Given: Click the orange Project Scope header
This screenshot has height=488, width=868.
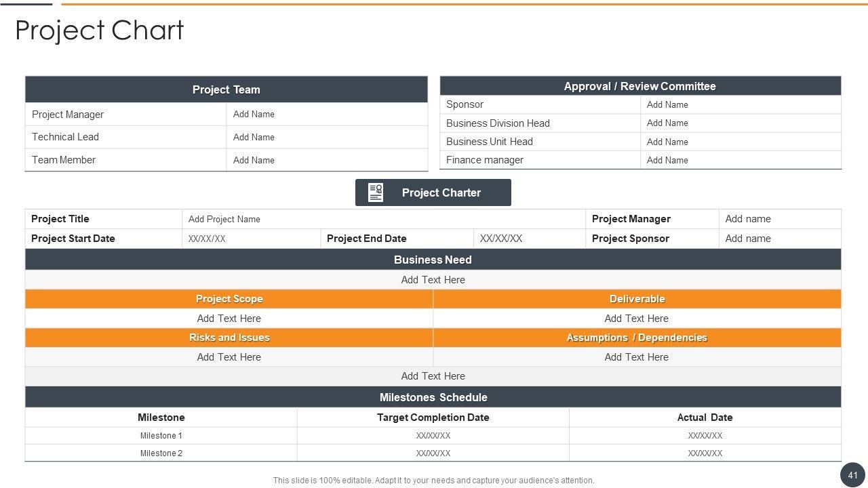Looking at the screenshot, I should click(x=229, y=299).
